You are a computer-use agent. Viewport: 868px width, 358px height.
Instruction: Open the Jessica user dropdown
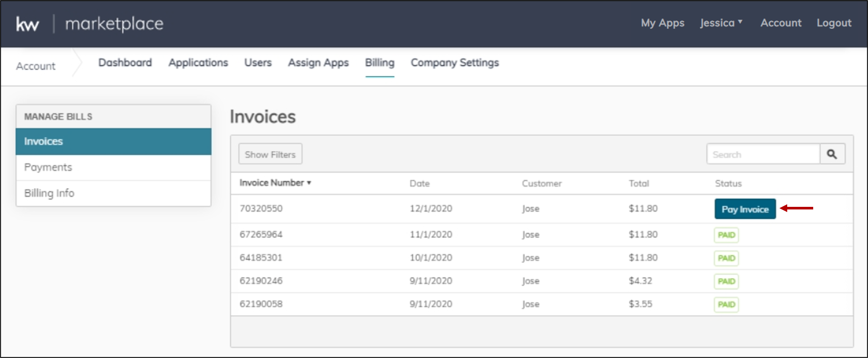[721, 23]
